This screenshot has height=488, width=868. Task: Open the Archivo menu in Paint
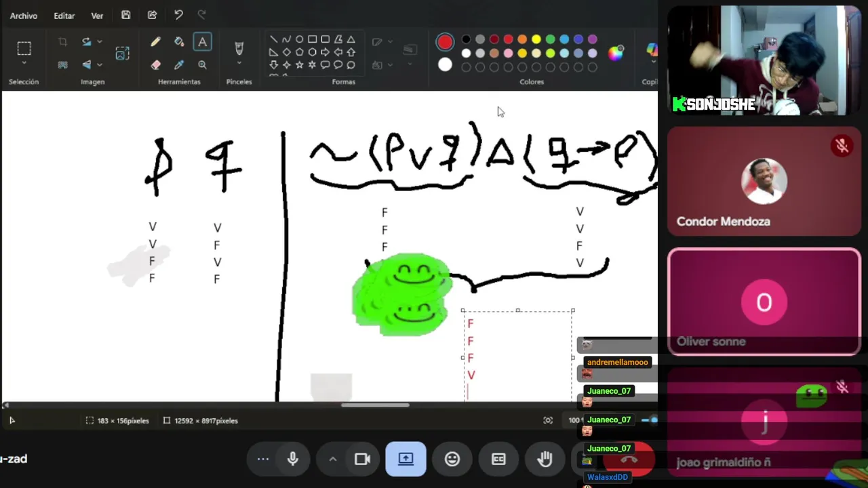[x=24, y=16]
